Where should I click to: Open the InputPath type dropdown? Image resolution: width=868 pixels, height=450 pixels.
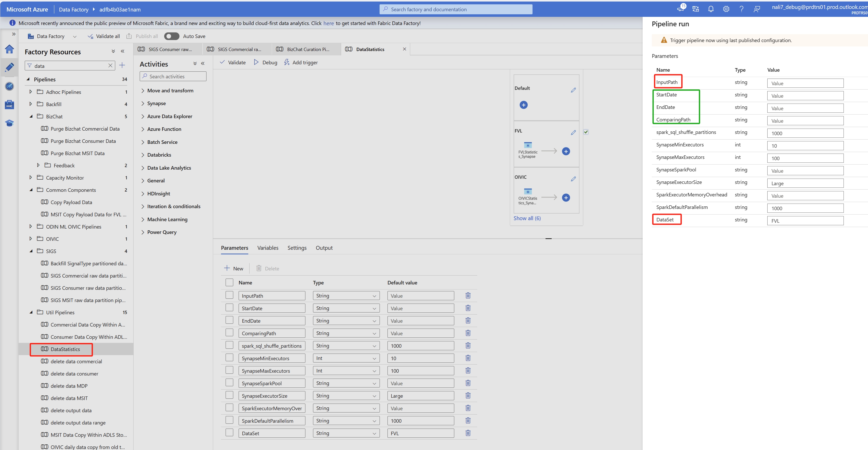[x=346, y=296]
